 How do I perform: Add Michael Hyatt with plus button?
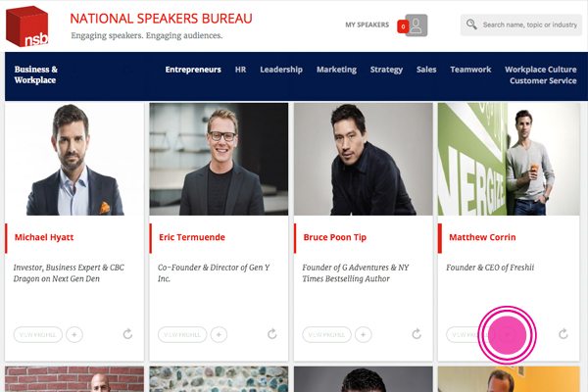coord(74,334)
